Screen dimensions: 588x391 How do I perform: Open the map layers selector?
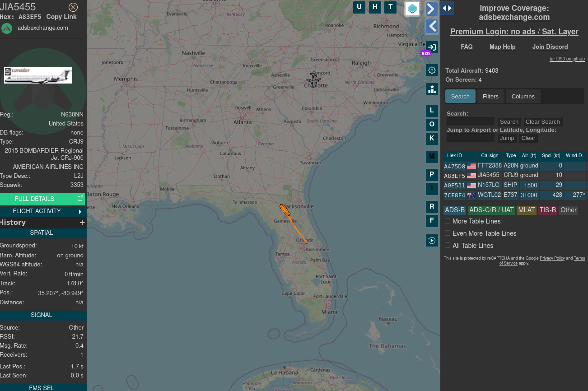(x=412, y=9)
